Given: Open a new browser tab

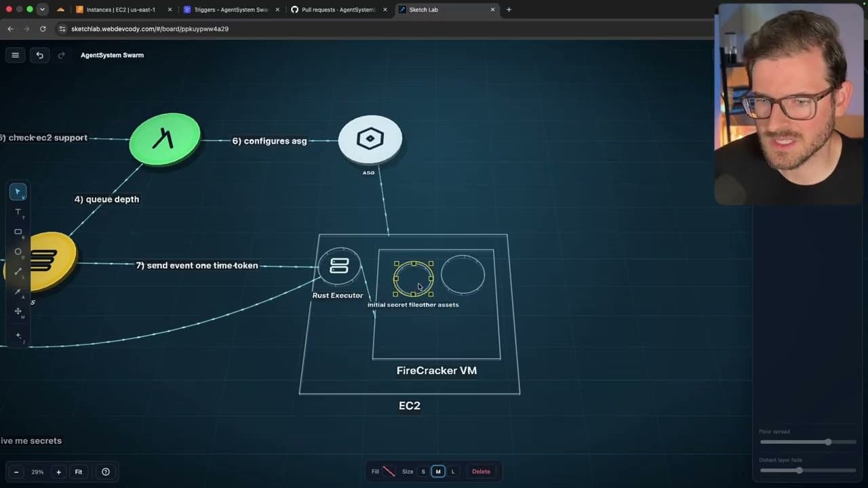Looking at the screenshot, I should 509,9.
